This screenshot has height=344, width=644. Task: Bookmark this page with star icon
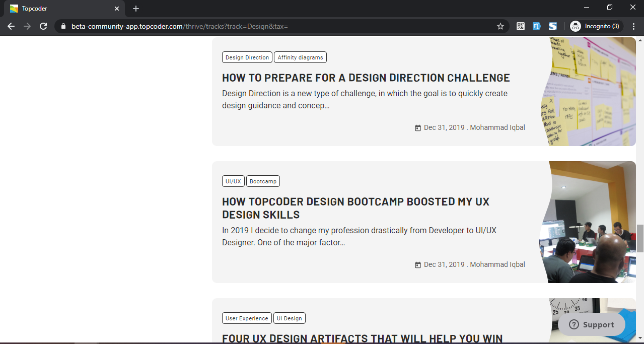[500, 26]
